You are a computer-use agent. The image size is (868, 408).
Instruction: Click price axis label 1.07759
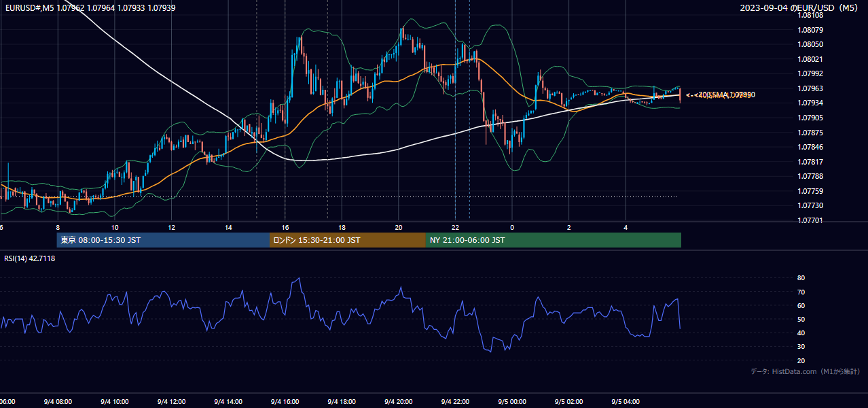[x=811, y=191]
